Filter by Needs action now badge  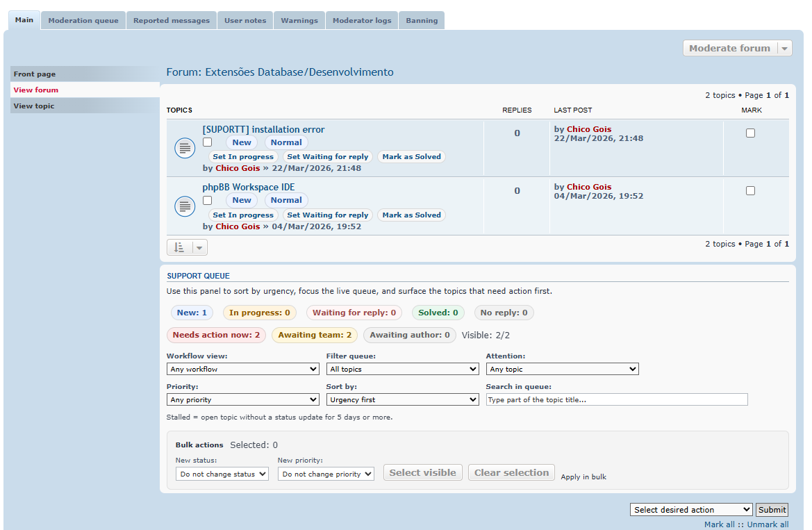[x=216, y=335]
